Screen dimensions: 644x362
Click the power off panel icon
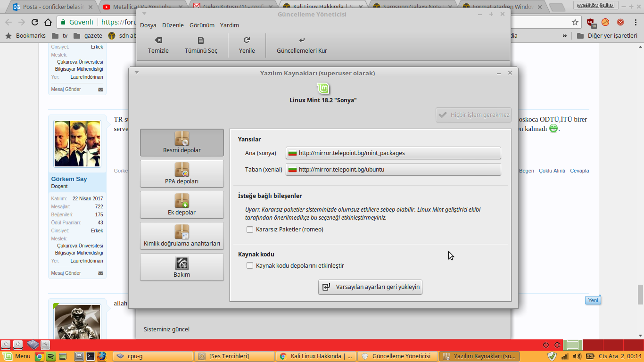click(546, 345)
